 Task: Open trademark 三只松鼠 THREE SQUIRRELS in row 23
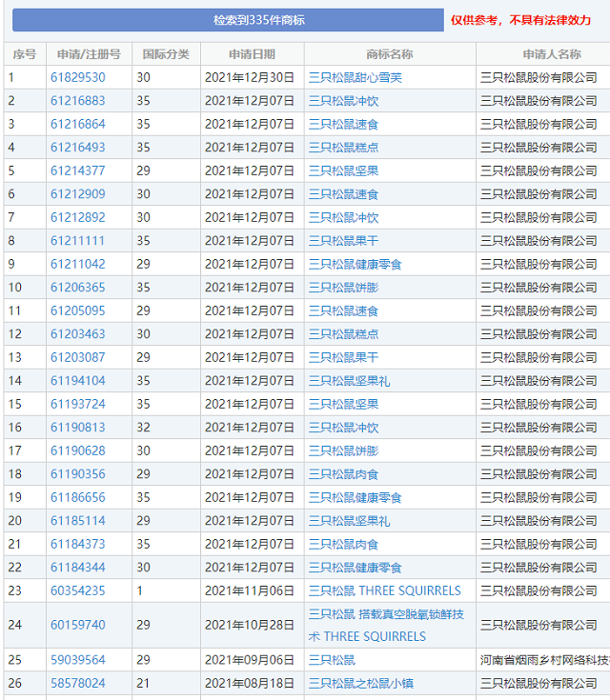385,591
